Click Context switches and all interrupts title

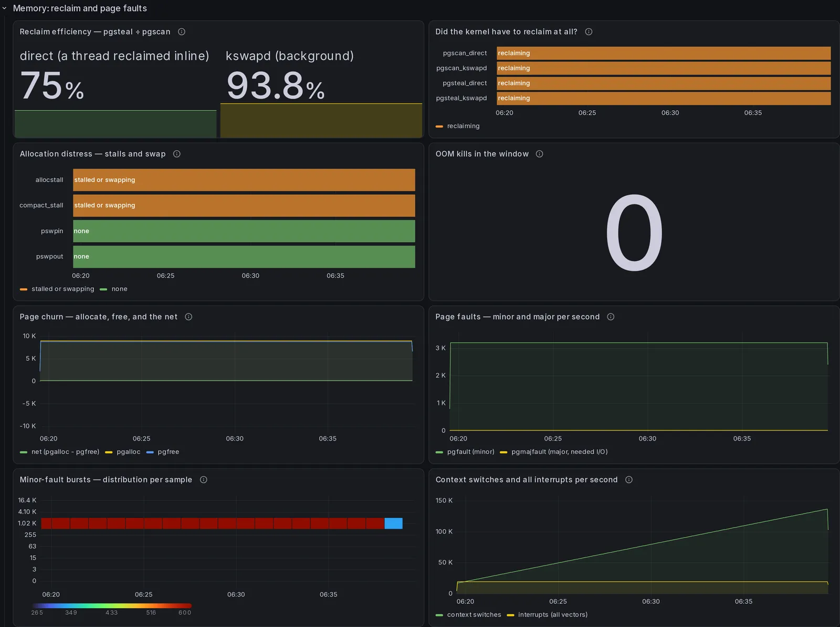point(527,479)
